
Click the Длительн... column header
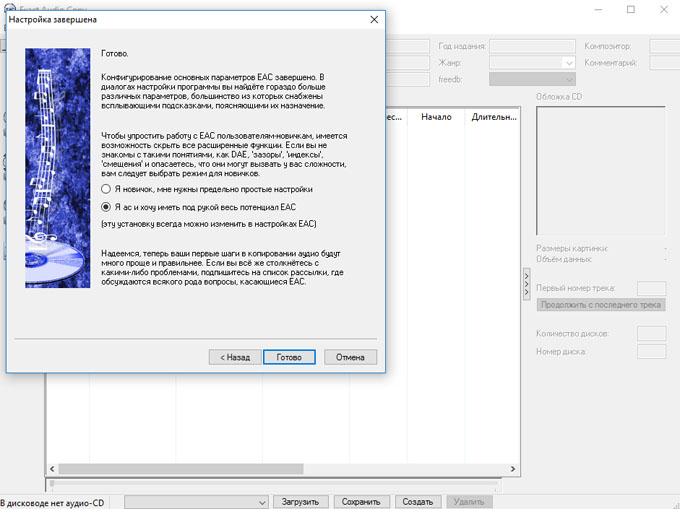tap(494, 117)
